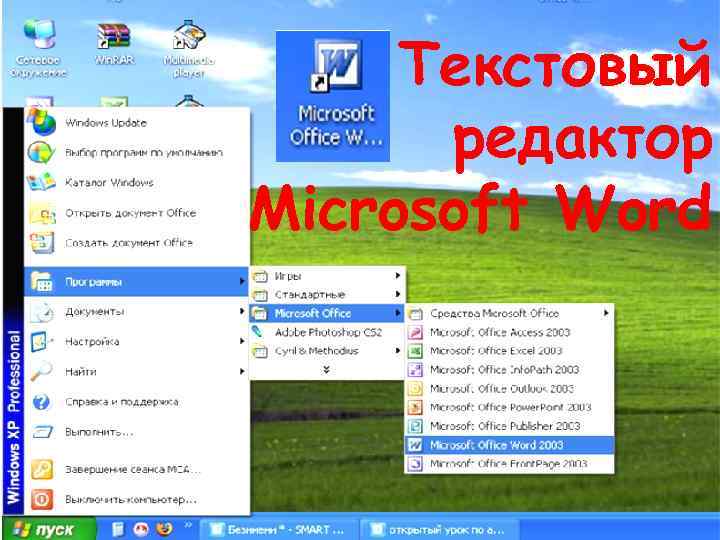720x540 pixels.
Task: Choose Выполнить... in Start menu
Action: point(137,432)
